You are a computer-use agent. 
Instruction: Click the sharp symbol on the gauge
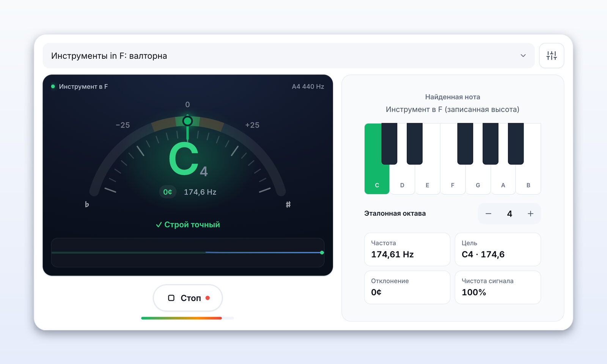point(288,204)
